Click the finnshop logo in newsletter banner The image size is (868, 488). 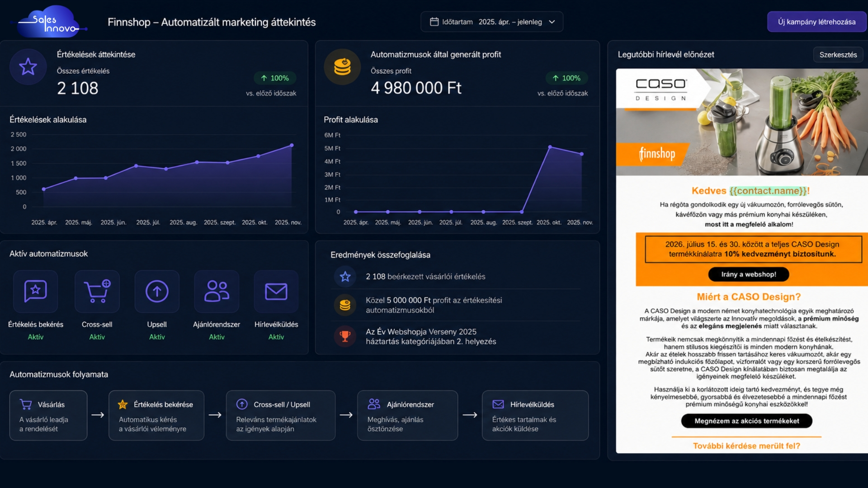click(657, 154)
